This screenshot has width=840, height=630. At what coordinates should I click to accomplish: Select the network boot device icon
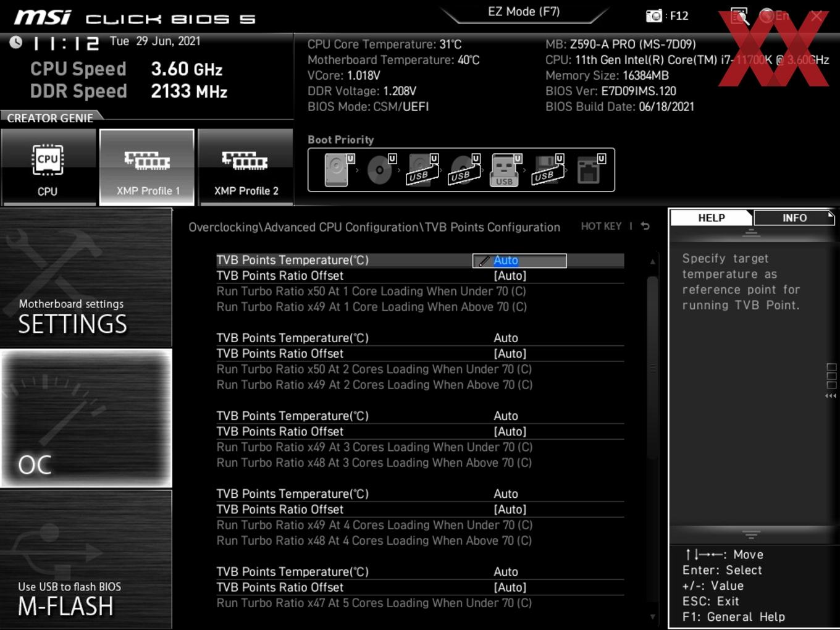[x=590, y=170]
